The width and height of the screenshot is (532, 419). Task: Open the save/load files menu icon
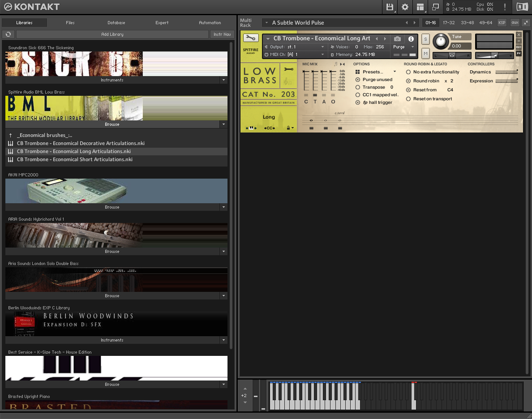pos(390,7)
